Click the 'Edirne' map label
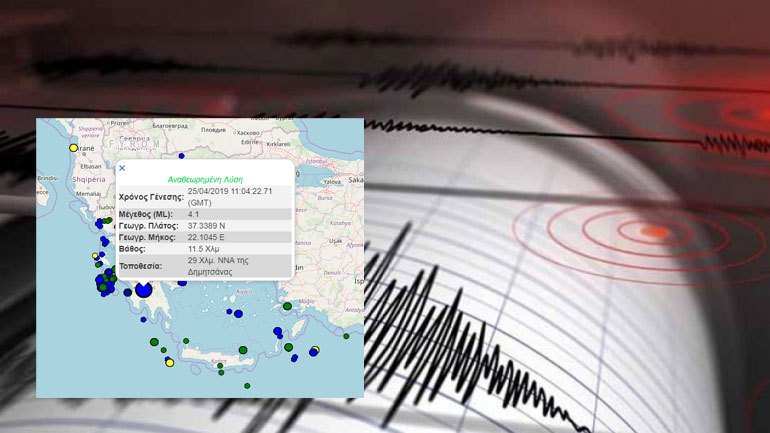The height and width of the screenshot is (433, 770). tap(249, 142)
